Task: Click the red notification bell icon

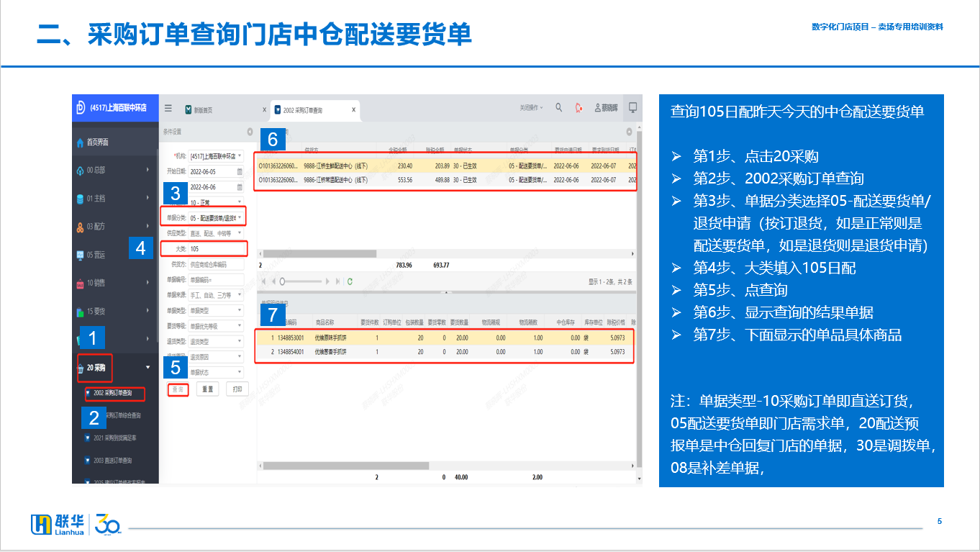Action: click(579, 108)
